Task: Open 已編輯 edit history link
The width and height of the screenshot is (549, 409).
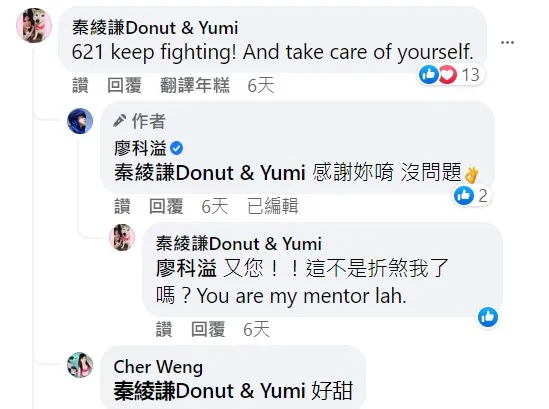Action: [x=272, y=206]
